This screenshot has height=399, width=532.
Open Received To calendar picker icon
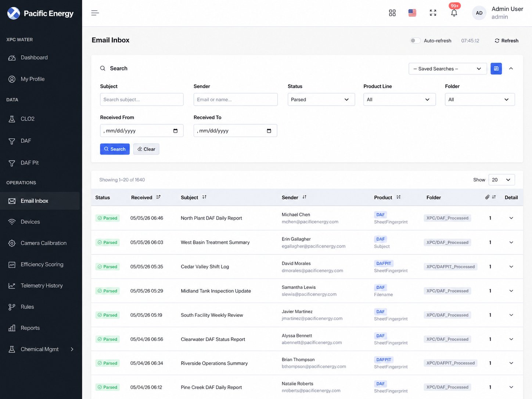pos(269,131)
